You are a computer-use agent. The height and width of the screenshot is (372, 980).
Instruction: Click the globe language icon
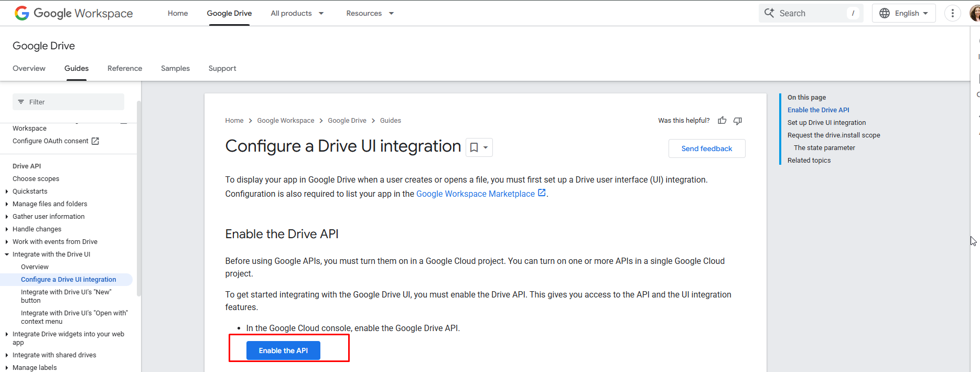[x=885, y=13]
